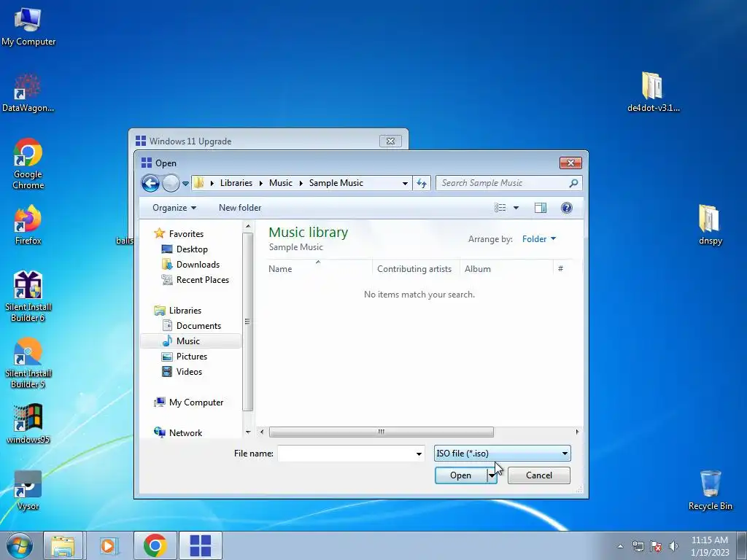The height and width of the screenshot is (560, 747).
Task: Close the Windows 11 Upgrade window
Action: (390, 141)
